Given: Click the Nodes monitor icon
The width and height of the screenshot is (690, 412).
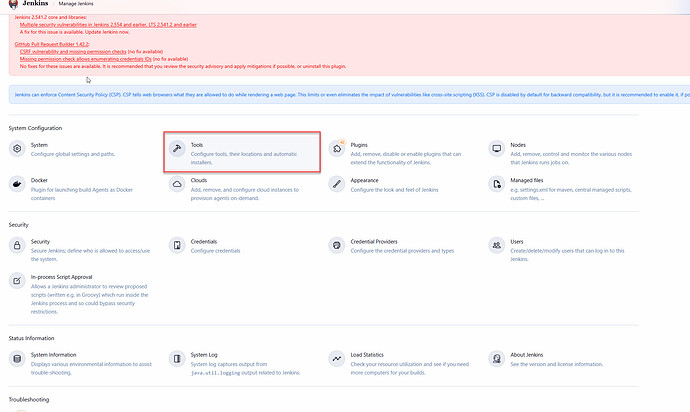Looking at the screenshot, I should [x=496, y=149].
